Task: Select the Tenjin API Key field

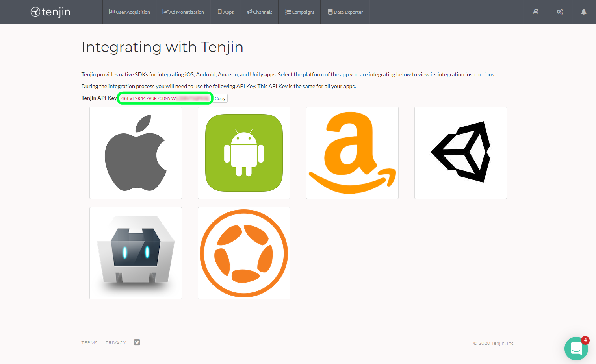Action: [x=165, y=98]
